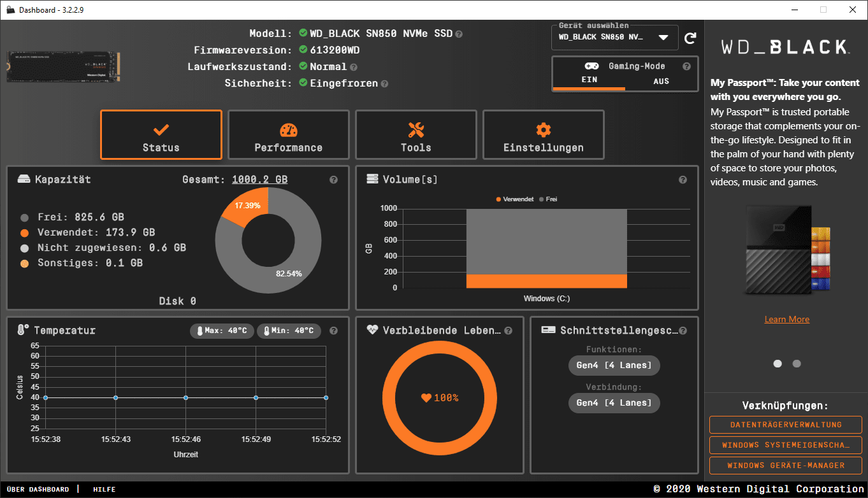Click the gray Windows (C:) free bar
Viewport: 868px width, 498px height.
pos(546,241)
